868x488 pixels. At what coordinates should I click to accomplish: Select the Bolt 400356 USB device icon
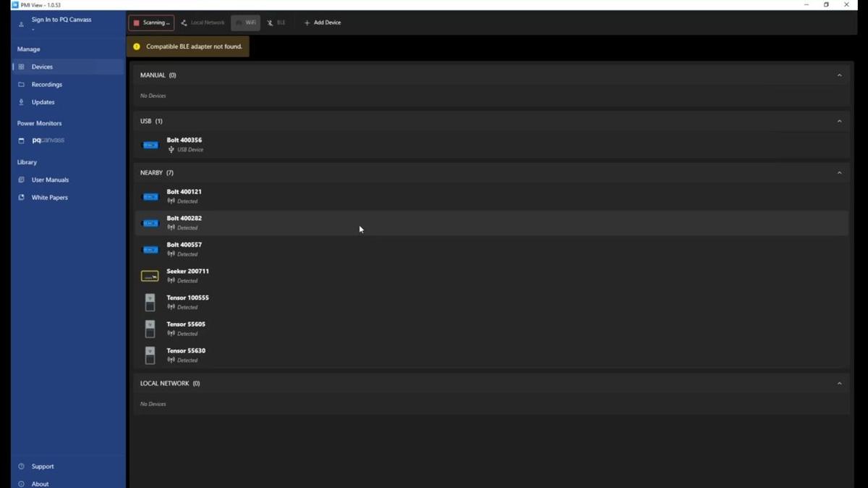tap(150, 145)
